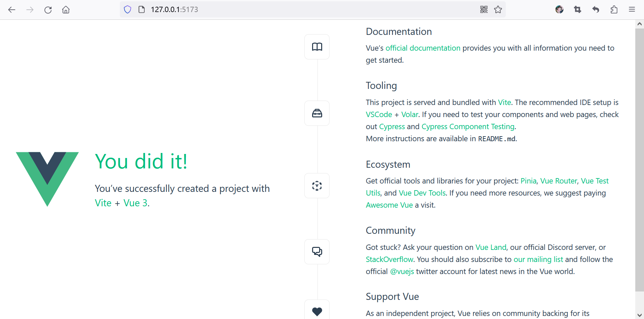Click the Community heading
Viewport: 644px width, 319px height.
coord(391,230)
